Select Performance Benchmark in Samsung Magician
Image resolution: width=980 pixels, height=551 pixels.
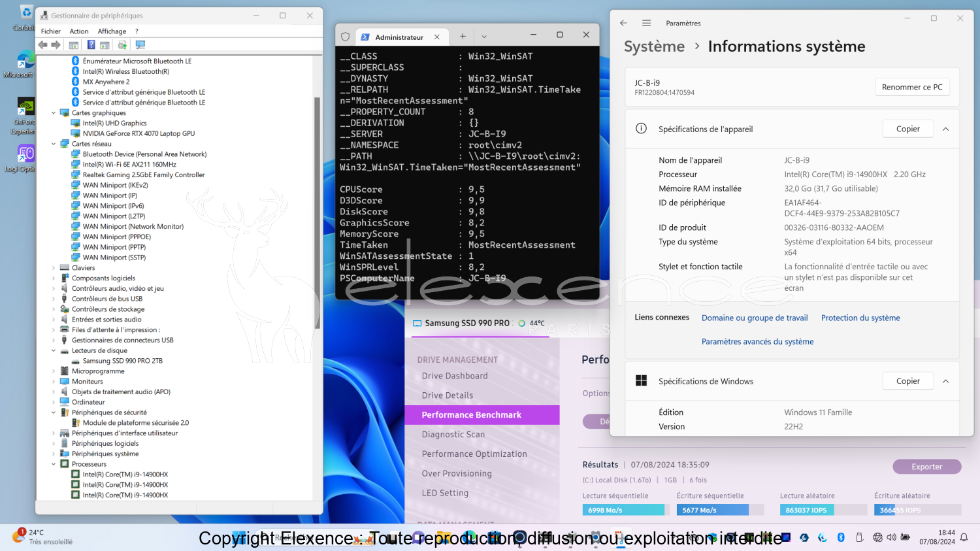(482, 415)
